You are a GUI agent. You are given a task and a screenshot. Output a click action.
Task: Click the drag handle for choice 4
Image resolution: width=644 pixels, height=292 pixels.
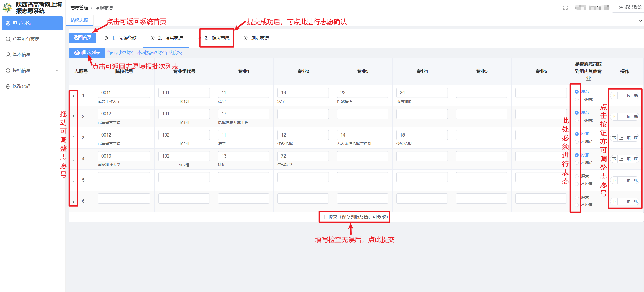pyautogui.click(x=74, y=159)
